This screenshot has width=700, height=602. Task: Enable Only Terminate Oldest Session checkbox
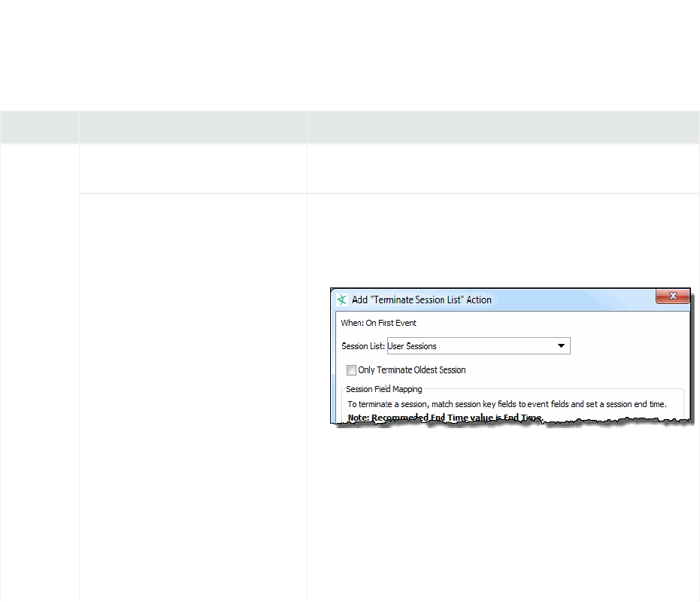[351, 370]
